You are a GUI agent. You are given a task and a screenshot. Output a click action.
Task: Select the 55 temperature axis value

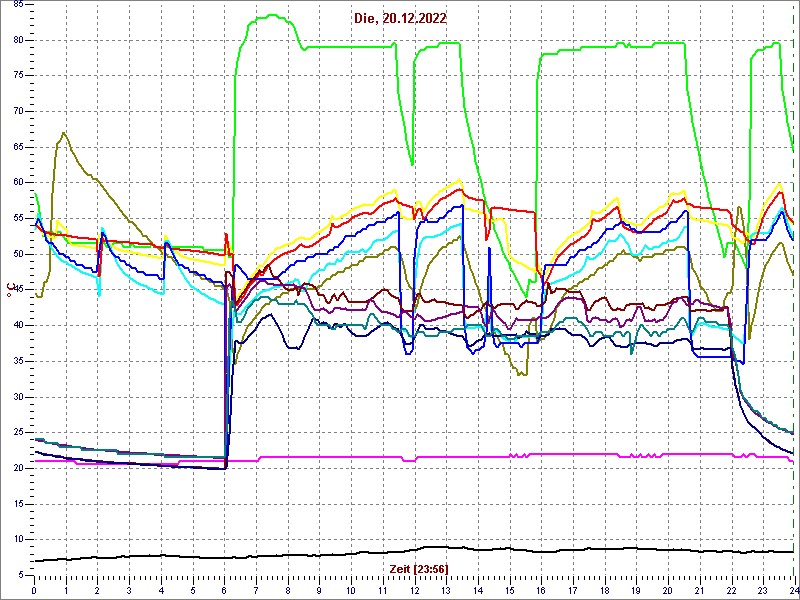pos(17,218)
